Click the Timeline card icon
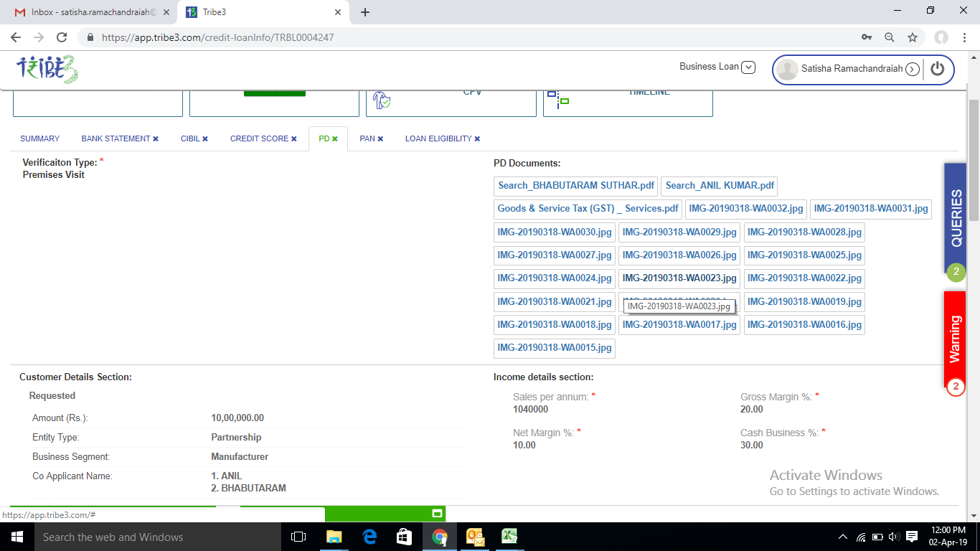The width and height of the screenshot is (980, 551). pyautogui.click(x=558, y=98)
